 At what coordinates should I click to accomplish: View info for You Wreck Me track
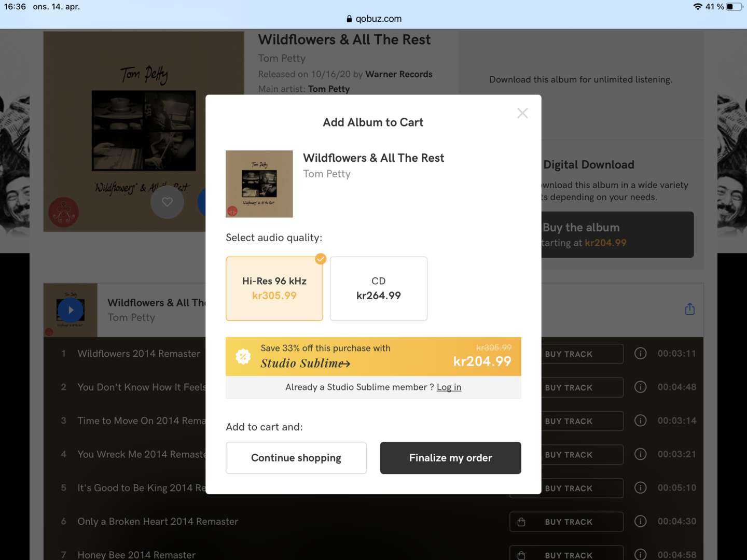(x=641, y=454)
